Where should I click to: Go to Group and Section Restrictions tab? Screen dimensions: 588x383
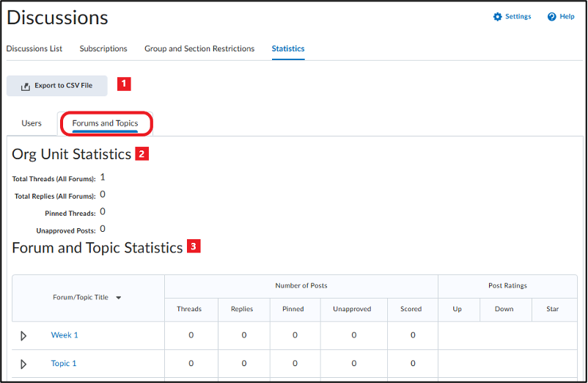(199, 48)
